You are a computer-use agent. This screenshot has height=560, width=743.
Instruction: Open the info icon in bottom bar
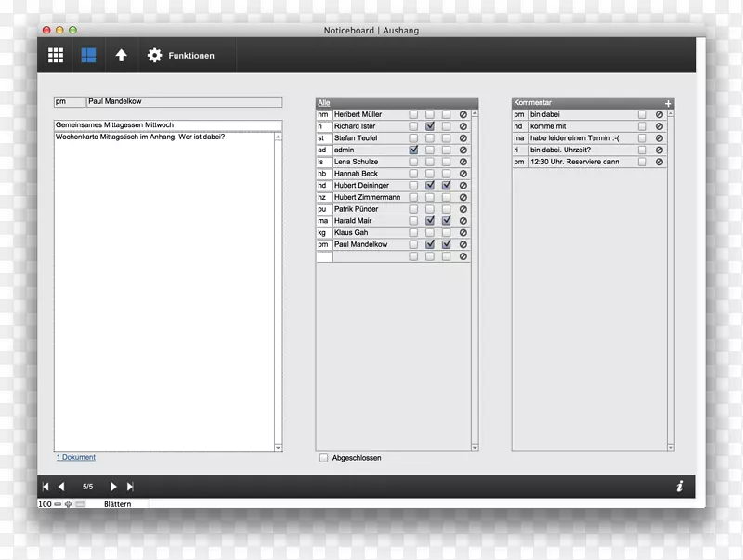(679, 486)
